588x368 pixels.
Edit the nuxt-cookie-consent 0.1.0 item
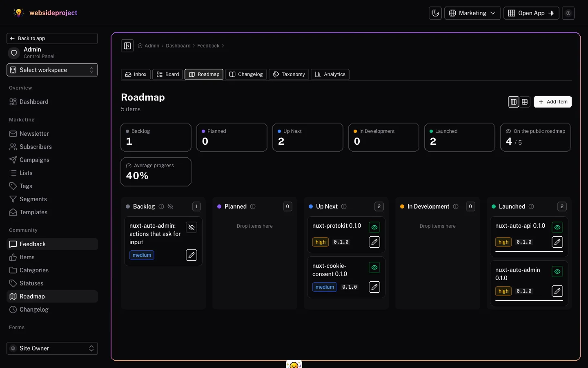pos(374,287)
